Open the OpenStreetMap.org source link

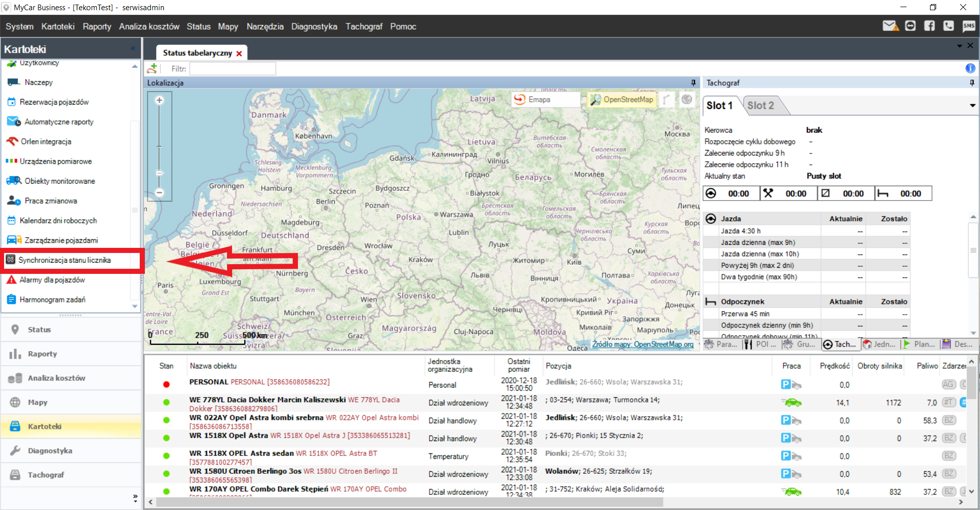[x=643, y=344]
